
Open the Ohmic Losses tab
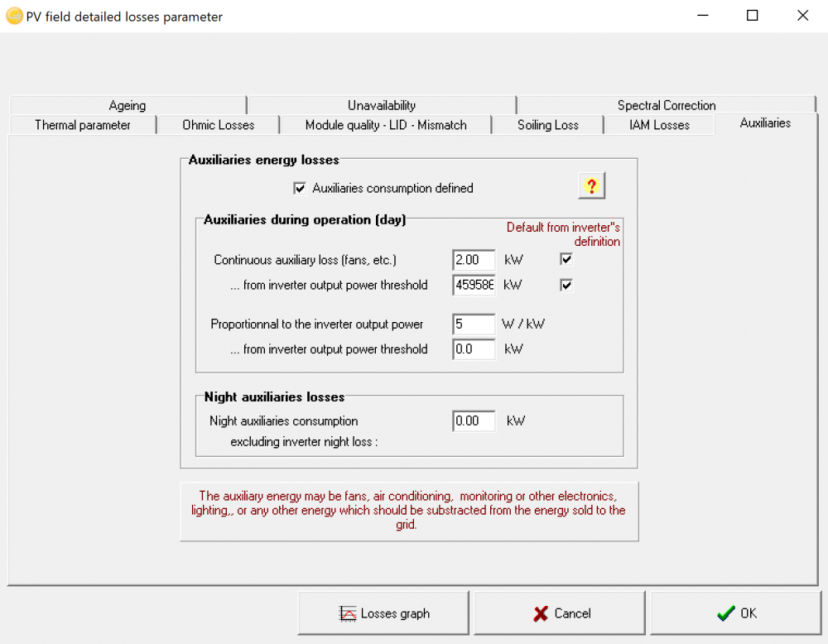point(218,125)
